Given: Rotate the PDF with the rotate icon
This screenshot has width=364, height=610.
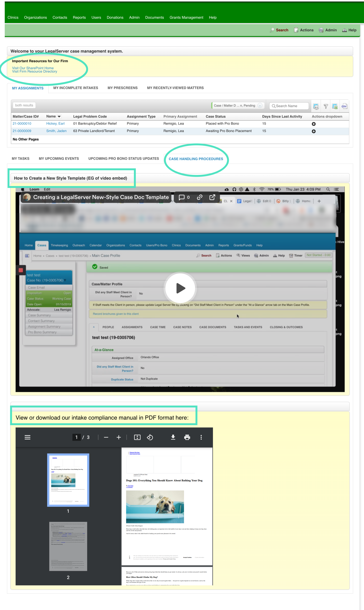Looking at the screenshot, I should pyautogui.click(x=150, y=437).
